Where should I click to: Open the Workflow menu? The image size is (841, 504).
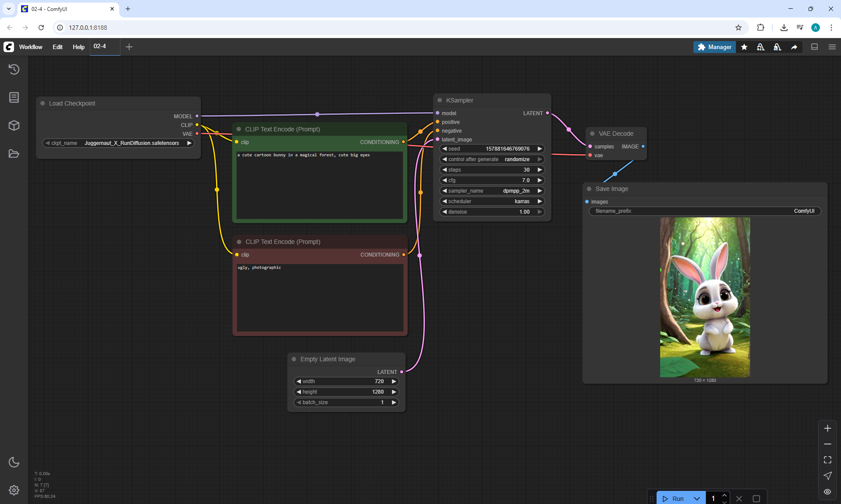pos(31,47)
